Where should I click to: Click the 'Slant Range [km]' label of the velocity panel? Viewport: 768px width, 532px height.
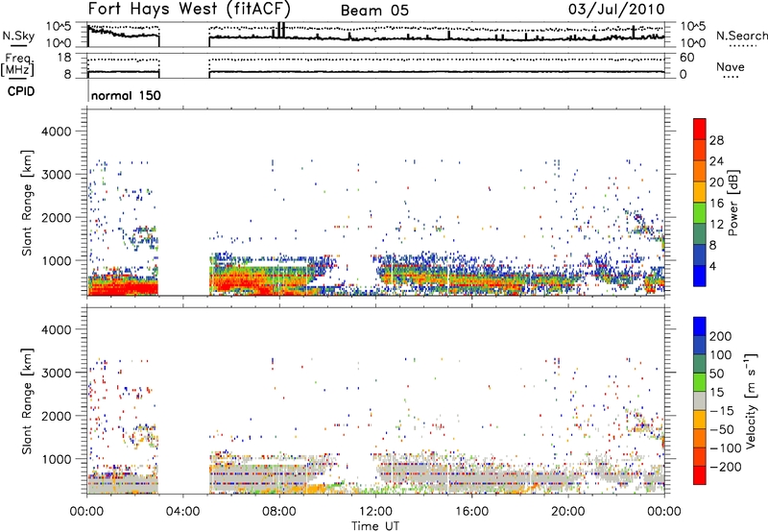click(x=27, y=400)
